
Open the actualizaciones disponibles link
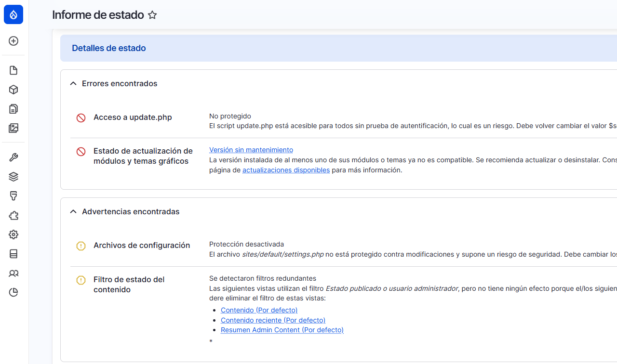pos(286,170)
